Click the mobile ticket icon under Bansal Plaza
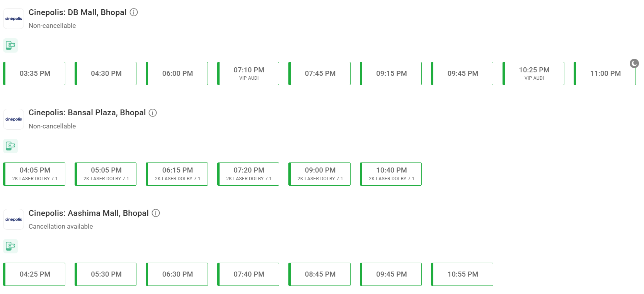This screenshot has width=644, height=294. 10,146
